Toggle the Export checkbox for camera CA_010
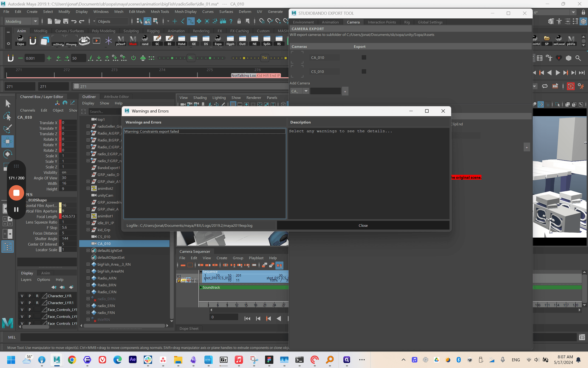Viewport: 588px width, 368px height. pyautogui.click(x=364, y=57)
